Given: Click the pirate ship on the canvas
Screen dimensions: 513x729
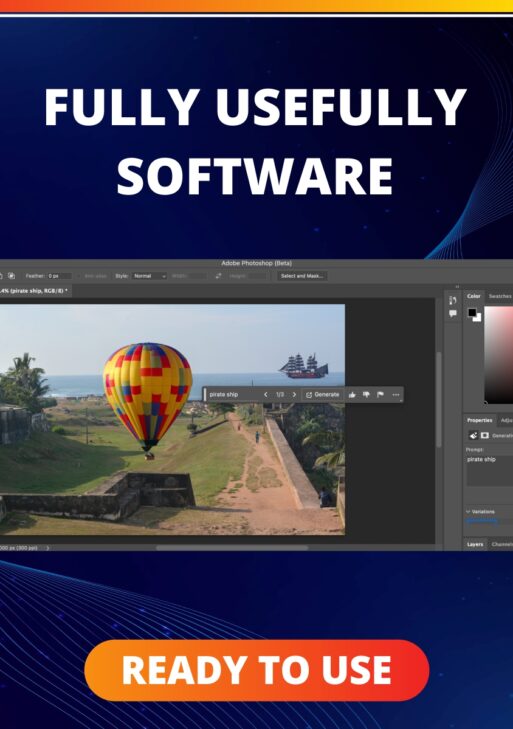Looking at the screenshot, I should [x=304, y=366].
